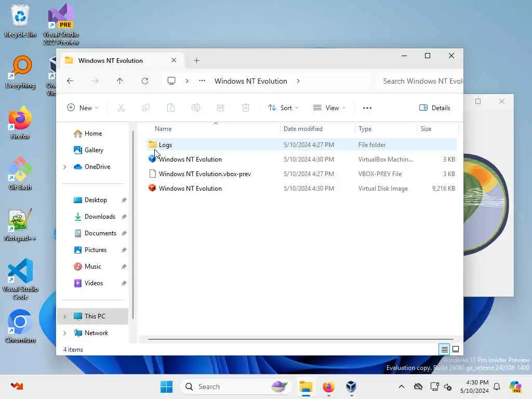Open Notepad++ desktop shortcut
The height and width of the screenshot is (399, 532).
click(x=20, y=224)
